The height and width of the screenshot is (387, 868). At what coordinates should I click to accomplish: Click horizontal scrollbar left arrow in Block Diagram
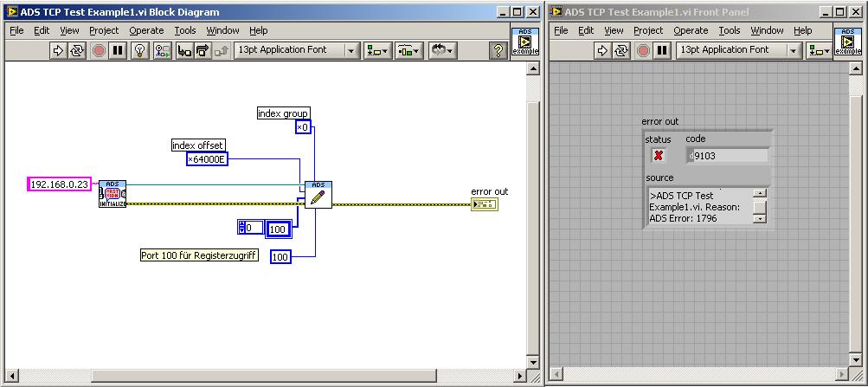coord(11,376)
